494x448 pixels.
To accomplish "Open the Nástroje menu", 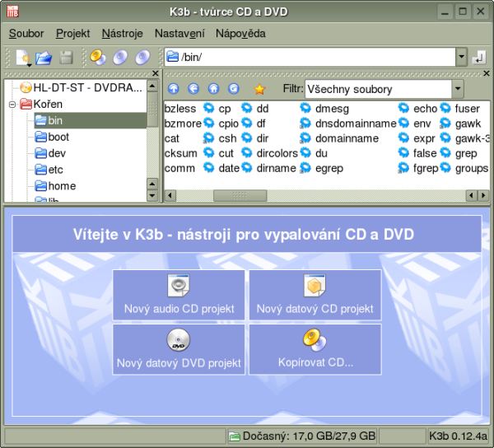I will coord(122,34).
